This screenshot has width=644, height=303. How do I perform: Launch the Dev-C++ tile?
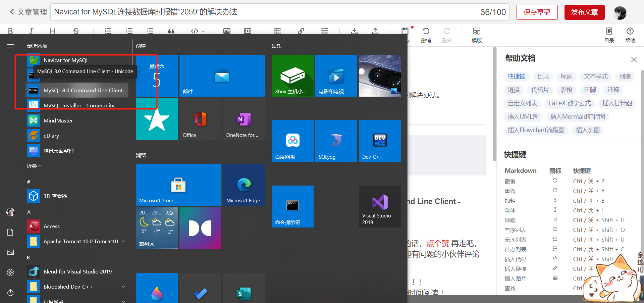pyautogui.click(x=380, y=141)
